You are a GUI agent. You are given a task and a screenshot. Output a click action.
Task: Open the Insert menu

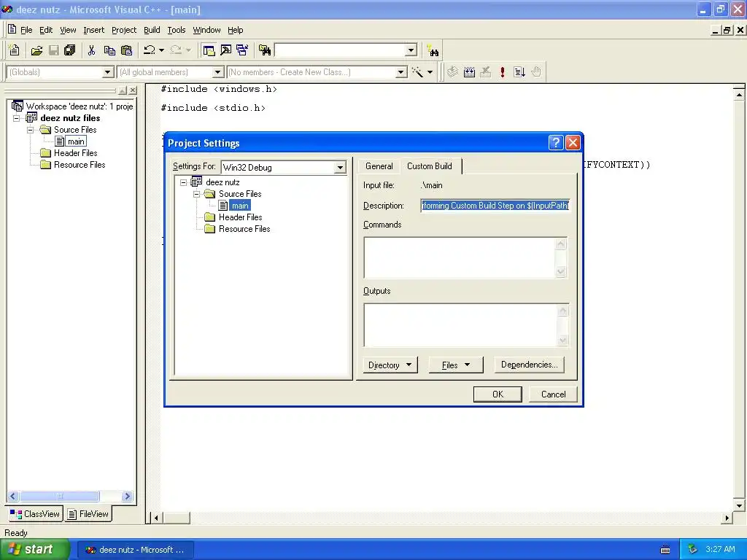tap(93, 30)
